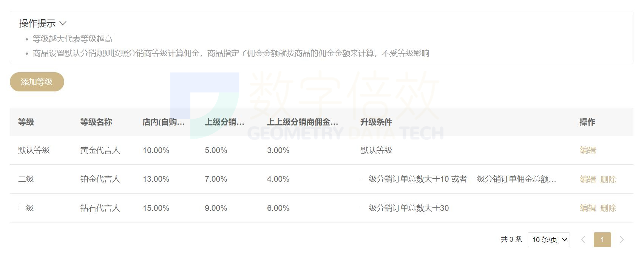This screenshot has width=644, height=272.
Task: Edit the 三级 钻石代言人 row
Action: click(x=588, y=208)
